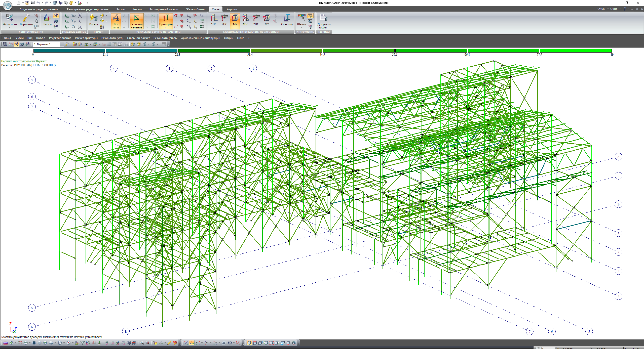
Task: Open the Стальной расчет menu
Action: point(138,38)
